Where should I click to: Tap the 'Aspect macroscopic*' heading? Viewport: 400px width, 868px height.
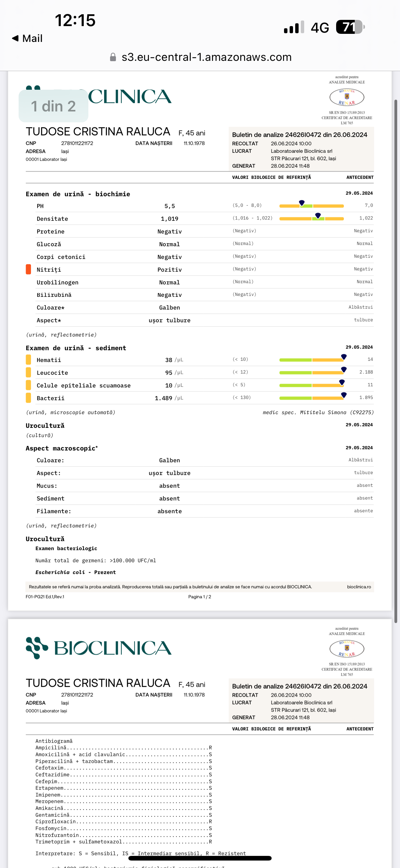[62, 449]
